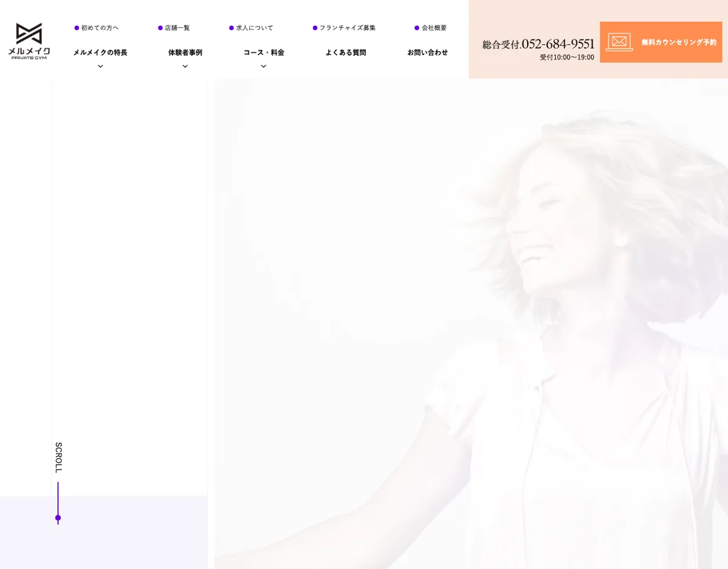Expand chevron under コース・料金

(263, 66)
